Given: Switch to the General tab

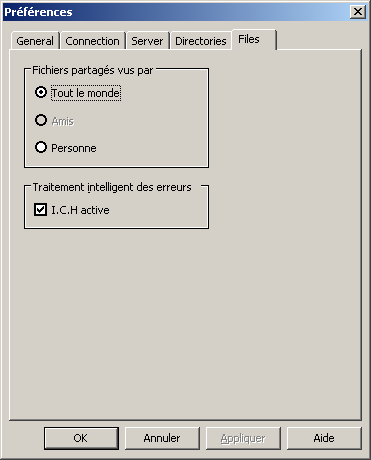Looking at the screenshot, I should (35, 41).
